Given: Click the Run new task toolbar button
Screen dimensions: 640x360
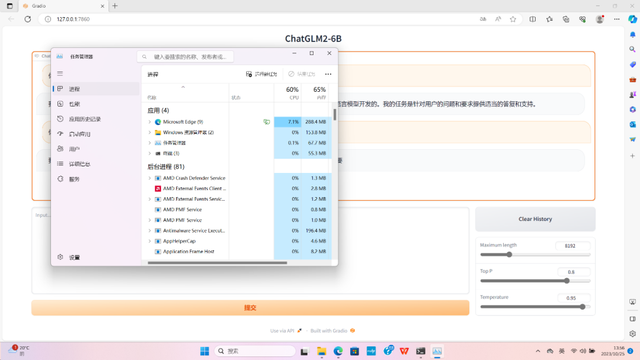Looking at the screenshot, I should [x=261, y=74].
